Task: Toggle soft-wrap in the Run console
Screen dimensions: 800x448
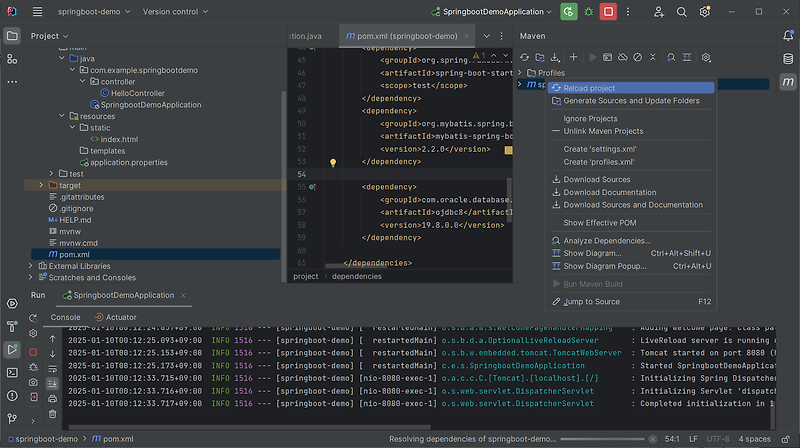Action: click(52, 367)
